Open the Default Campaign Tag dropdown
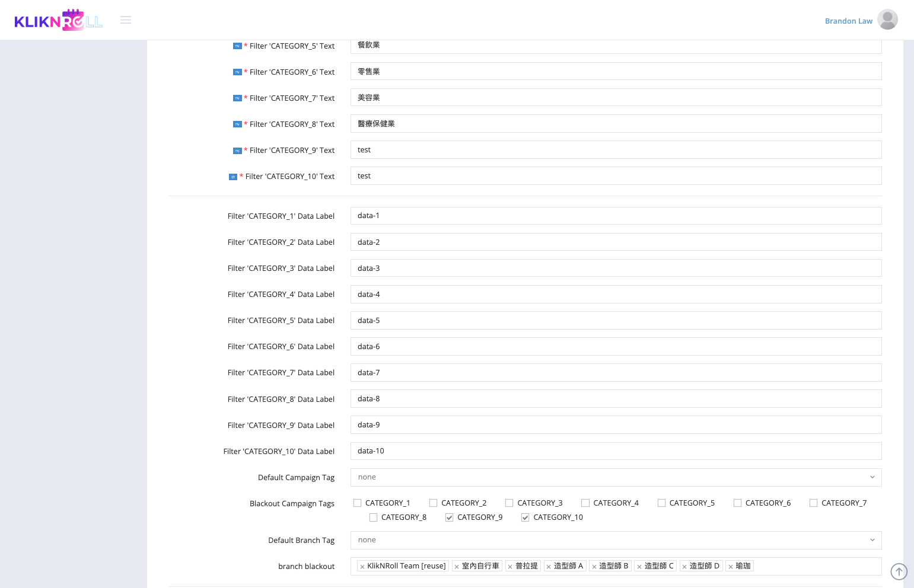The height and width of the screenshot is (588, 914). [x=616, y=477]
